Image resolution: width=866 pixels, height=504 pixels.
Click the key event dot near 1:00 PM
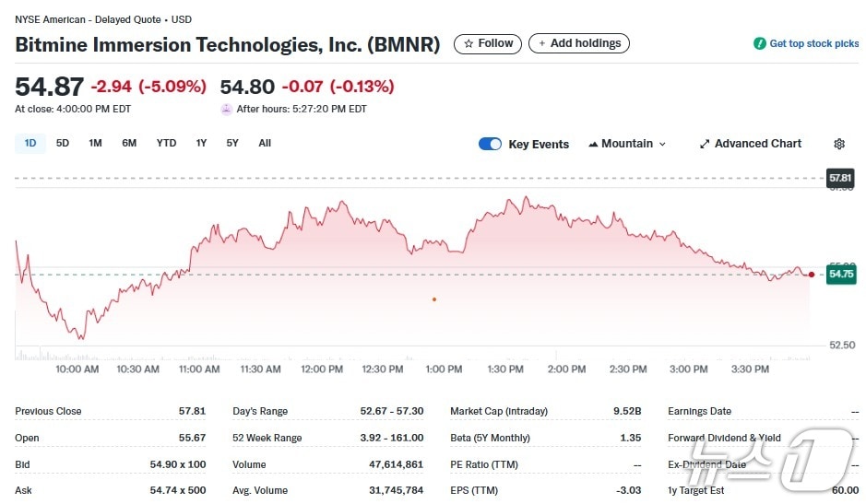[434, 299]
